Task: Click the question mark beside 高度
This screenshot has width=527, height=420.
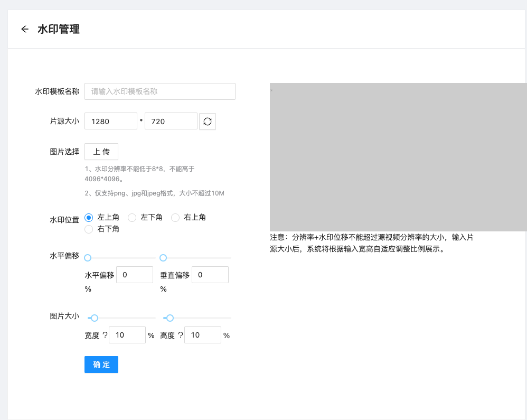Action: pos(180,335)
